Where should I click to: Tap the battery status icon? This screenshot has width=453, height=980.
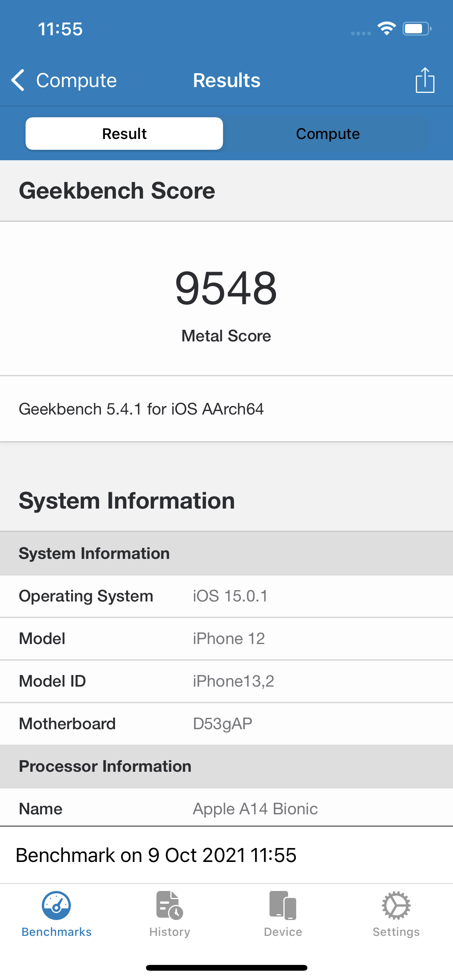pos(417,29)
